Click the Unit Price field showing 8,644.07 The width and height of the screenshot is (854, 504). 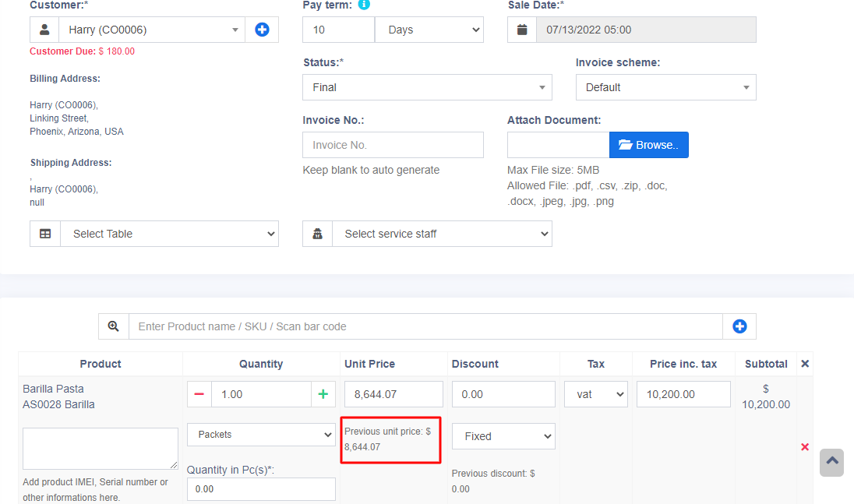coord(393,394)
